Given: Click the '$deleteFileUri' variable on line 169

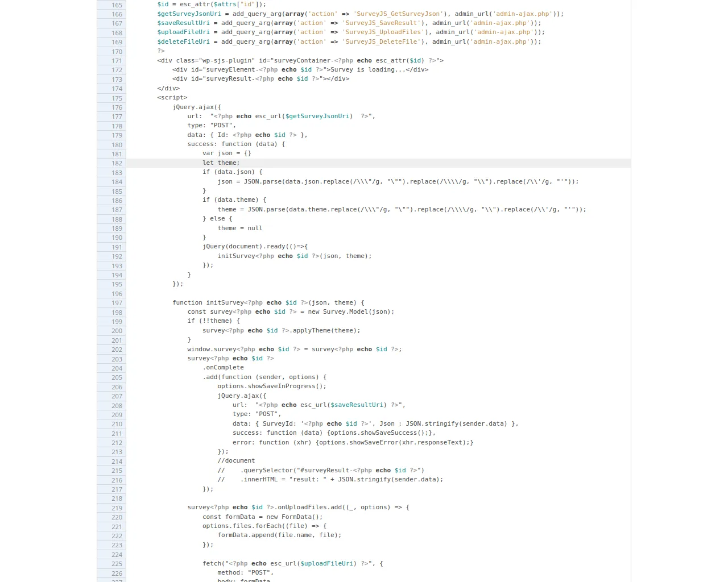Looking at the screenshot, I should (x=184, y=41).
